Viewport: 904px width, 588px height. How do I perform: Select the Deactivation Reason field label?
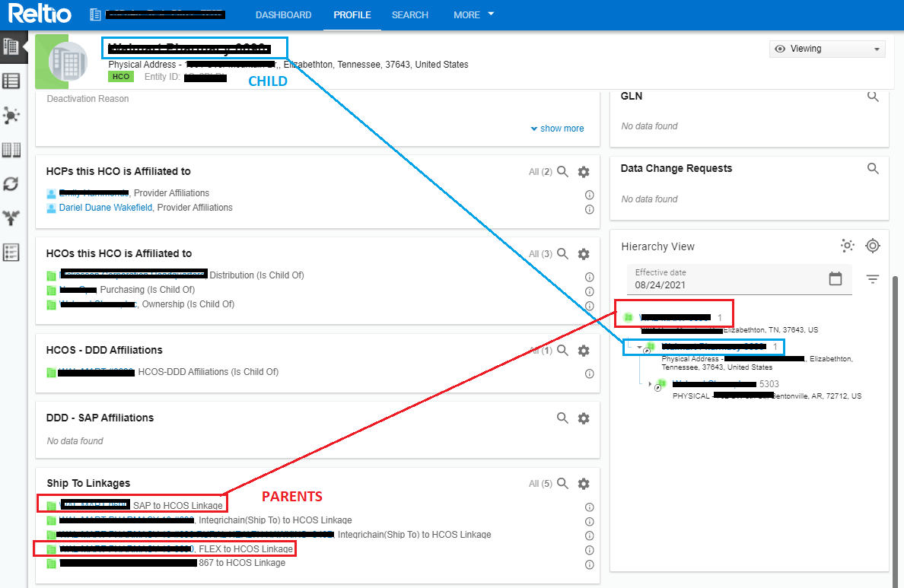tap(88, 99)
